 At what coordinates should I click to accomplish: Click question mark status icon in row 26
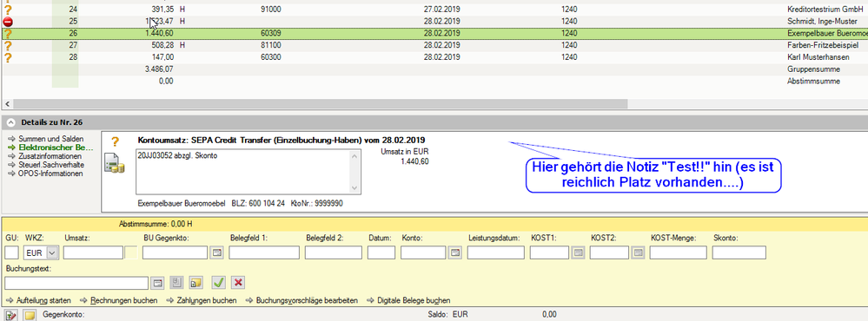(8, 34)
